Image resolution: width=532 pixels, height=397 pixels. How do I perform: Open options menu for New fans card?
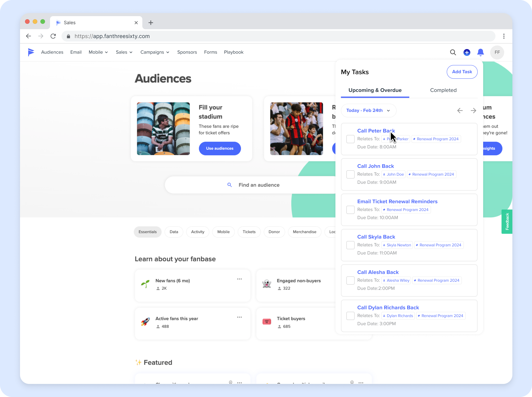239,279
